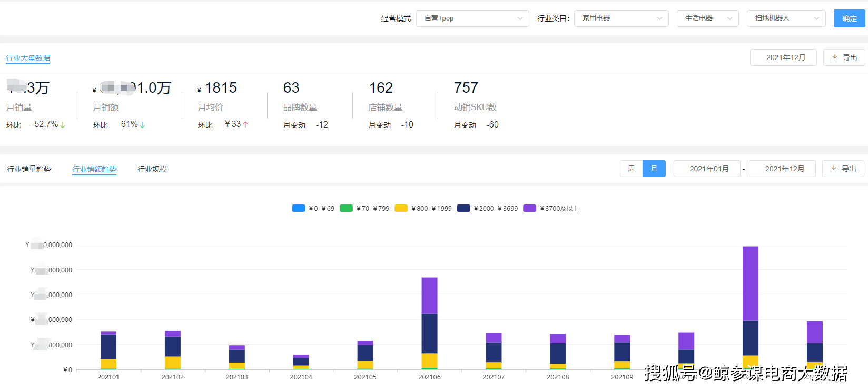Screen dimensions: 868x391
Task: Click the 店铺数量 value 162
Action: (x=381, y=87)
